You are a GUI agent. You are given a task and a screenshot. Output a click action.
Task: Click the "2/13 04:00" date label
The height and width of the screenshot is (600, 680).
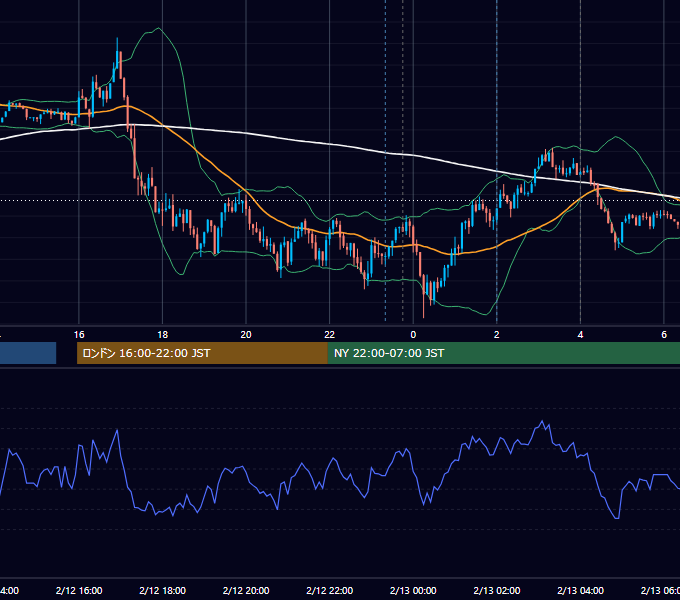(580, 590)
